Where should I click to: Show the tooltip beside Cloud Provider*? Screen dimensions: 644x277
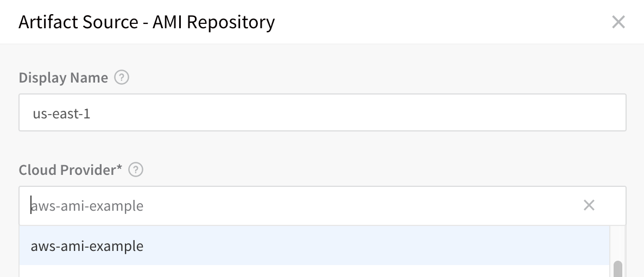click(136, 169)
